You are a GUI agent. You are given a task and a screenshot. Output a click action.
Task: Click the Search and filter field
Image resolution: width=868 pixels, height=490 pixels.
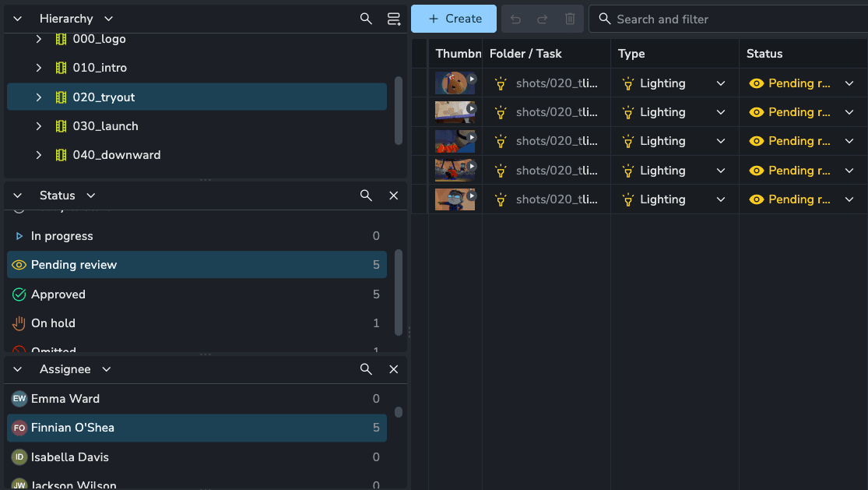(x=728, y=19)
